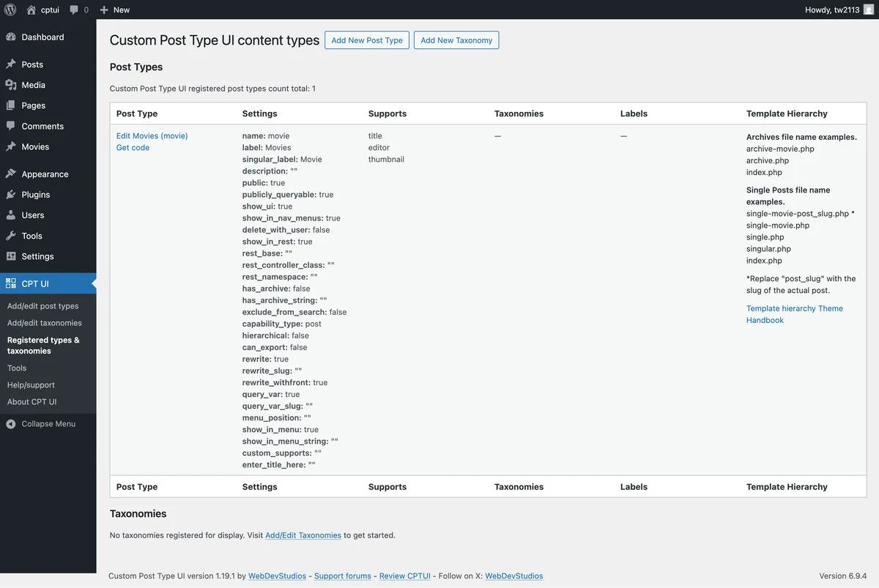Click the cptui site name
Screen dimensions: 879x588
(50, 10)
